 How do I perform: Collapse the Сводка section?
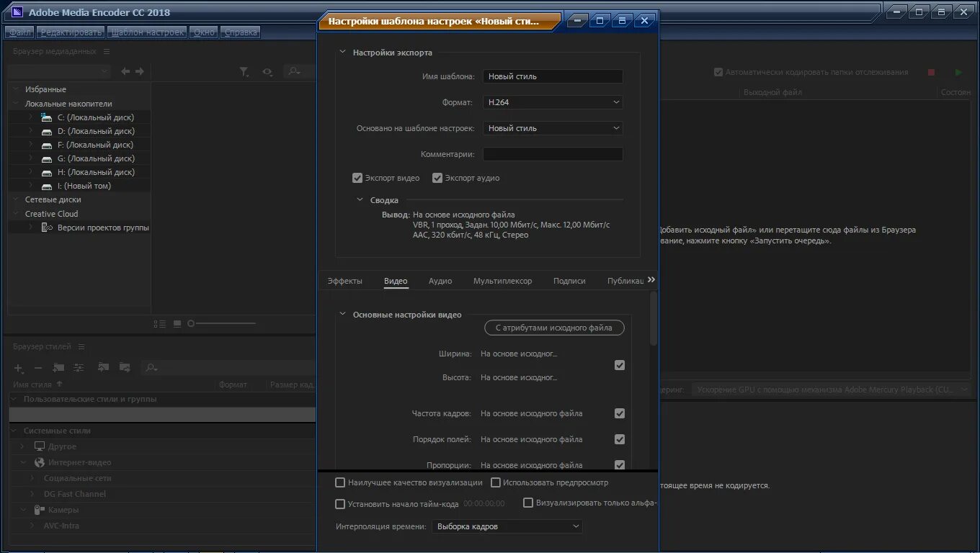pyautogui.click(x=360, y=200)
